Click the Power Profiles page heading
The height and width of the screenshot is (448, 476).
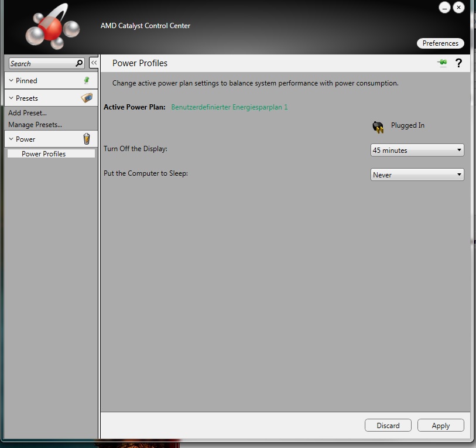pyautogui.click(x=140, y=63)
